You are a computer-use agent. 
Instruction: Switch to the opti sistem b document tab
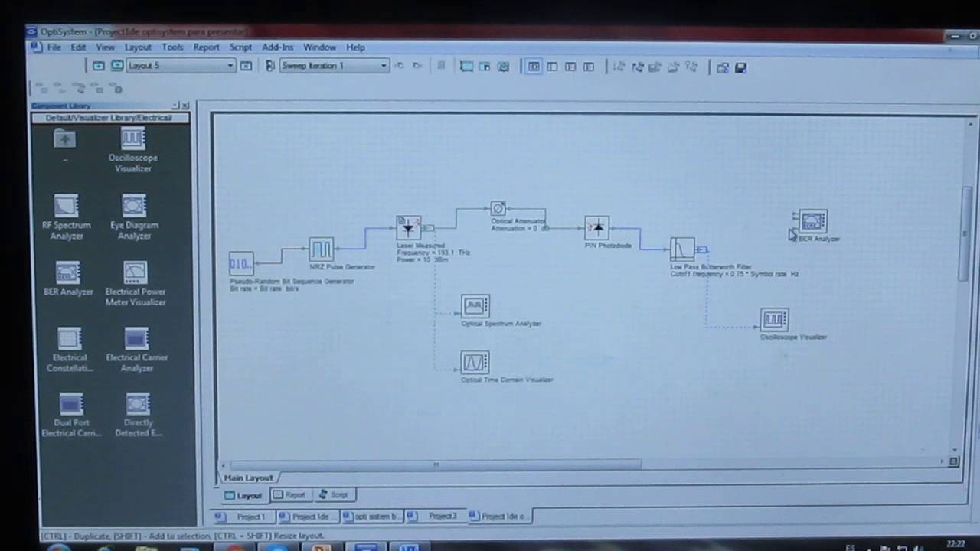click(x=371, y=517)
